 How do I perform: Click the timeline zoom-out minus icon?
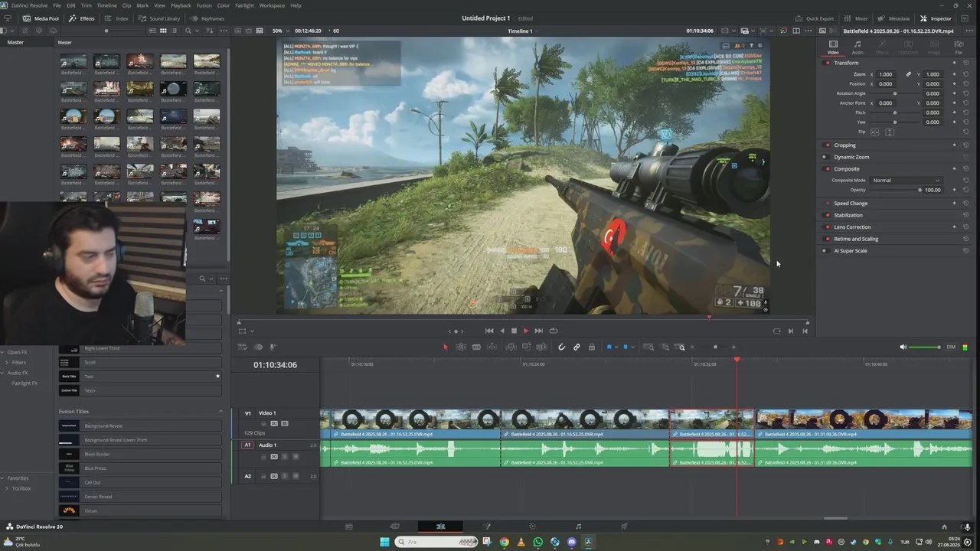(x=692, y=347)
